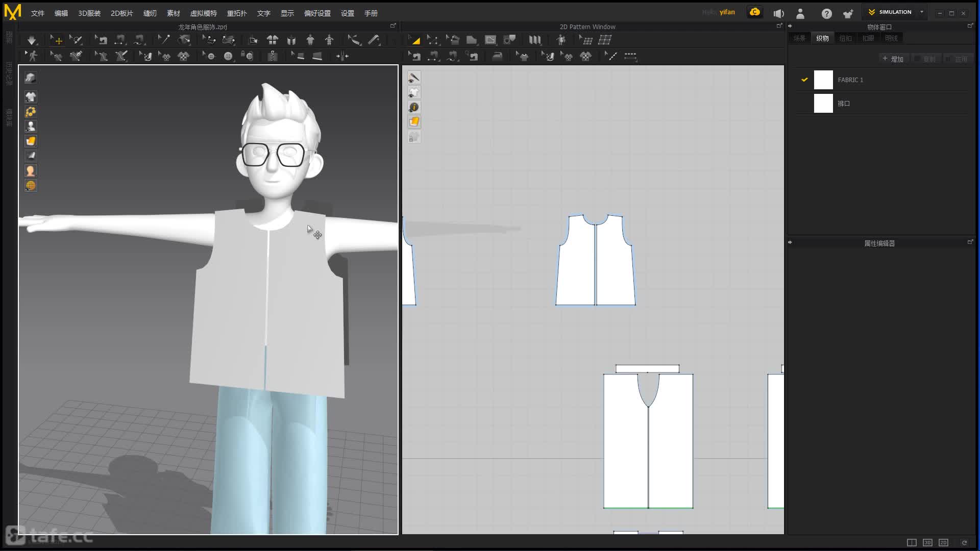Image resolution: width=980 pixels, height=551 pixels.
Task: Select the Polygon pattern creation tool
Action: click(x=472, y=40)
